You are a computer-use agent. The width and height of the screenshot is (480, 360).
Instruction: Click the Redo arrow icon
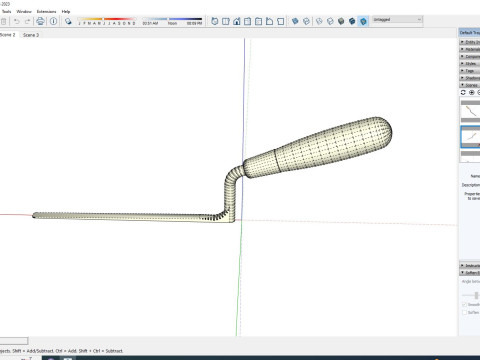click(27, 22)
